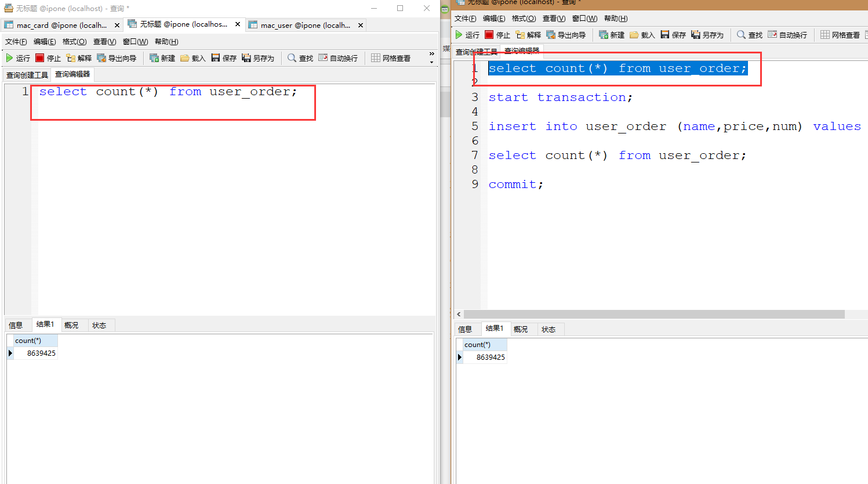
Task: Open Grid View (网格查看) in left window
Action: (x=391, y=58)
